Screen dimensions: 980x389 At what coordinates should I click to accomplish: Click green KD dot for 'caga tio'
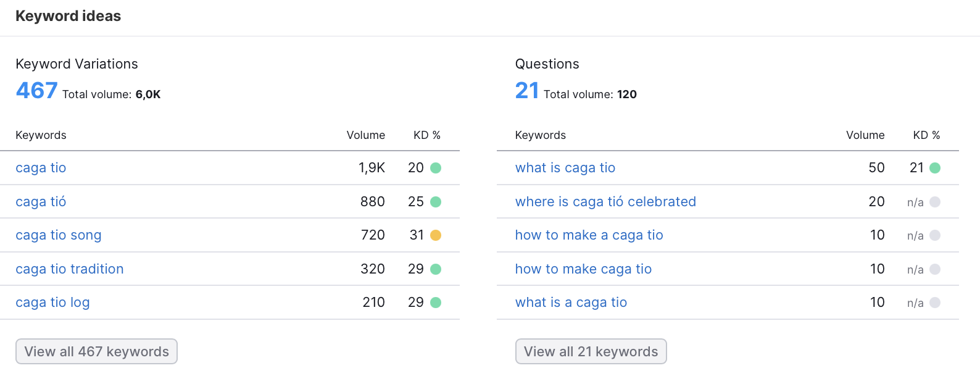click(436, 168)
